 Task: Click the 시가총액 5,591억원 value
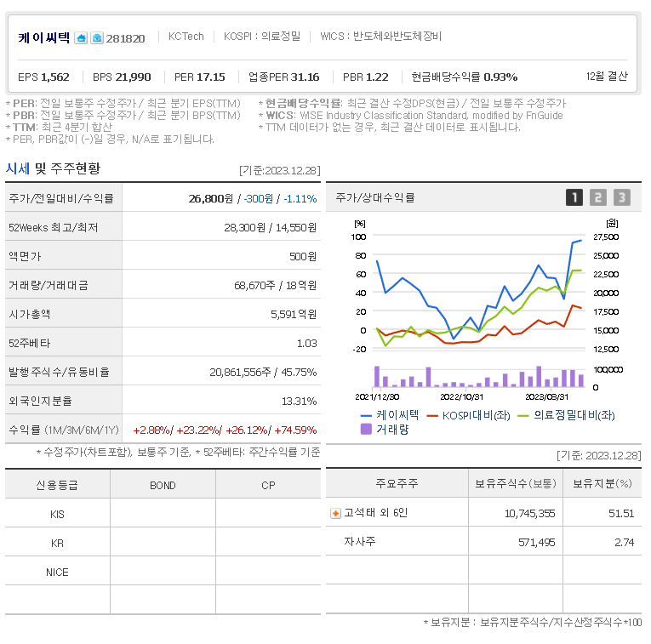[294, 315]
